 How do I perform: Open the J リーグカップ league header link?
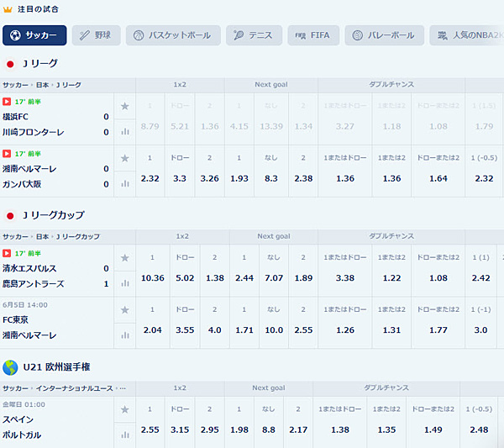54,215
